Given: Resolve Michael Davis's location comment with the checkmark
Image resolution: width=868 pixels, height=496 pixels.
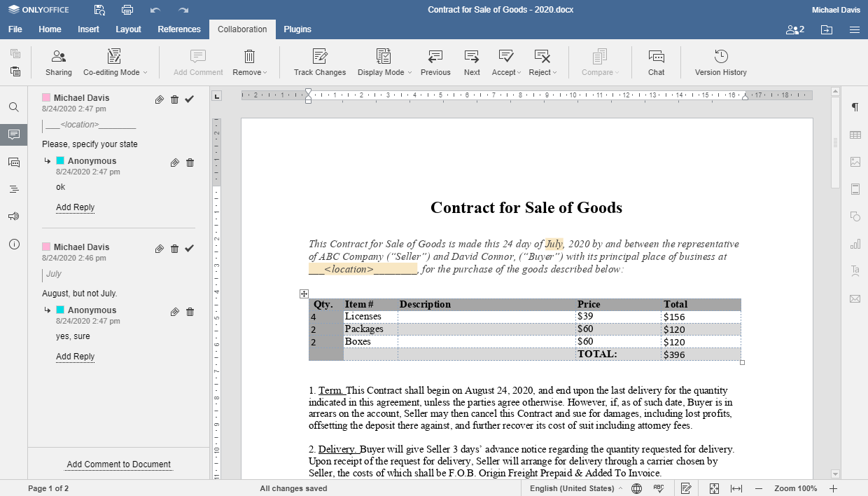Looking at the screenshot, I should pyautogui.click(x=189, y=99).
